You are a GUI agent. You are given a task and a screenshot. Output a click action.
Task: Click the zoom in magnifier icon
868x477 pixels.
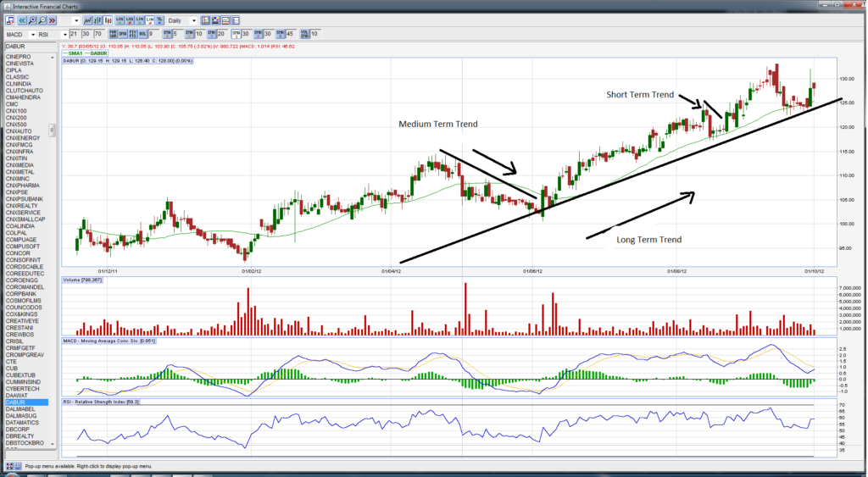pyautogui.click(x=30, y=20)
